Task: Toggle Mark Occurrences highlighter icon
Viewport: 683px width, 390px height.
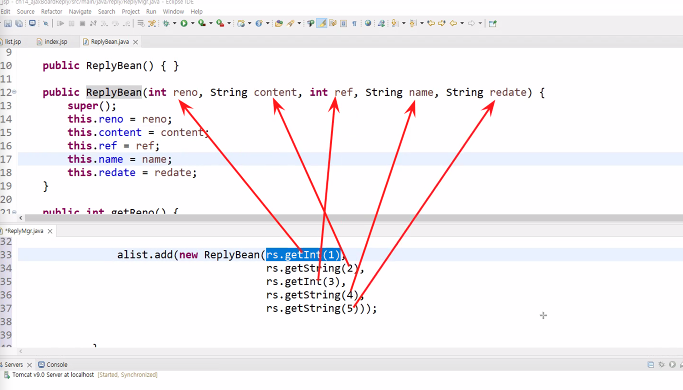Action: click(x=321, y=24)
